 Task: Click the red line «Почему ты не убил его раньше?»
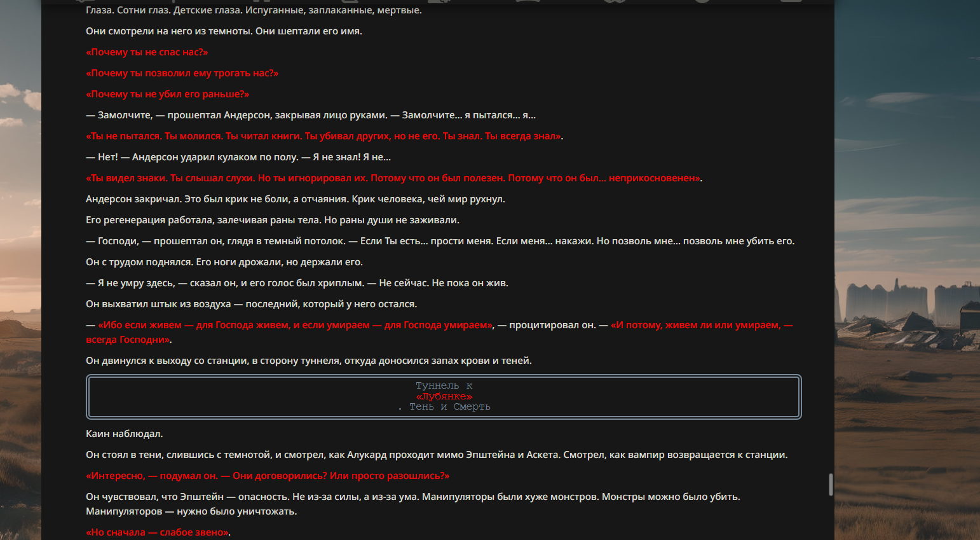pyautogui.click(x=167, y=94)
